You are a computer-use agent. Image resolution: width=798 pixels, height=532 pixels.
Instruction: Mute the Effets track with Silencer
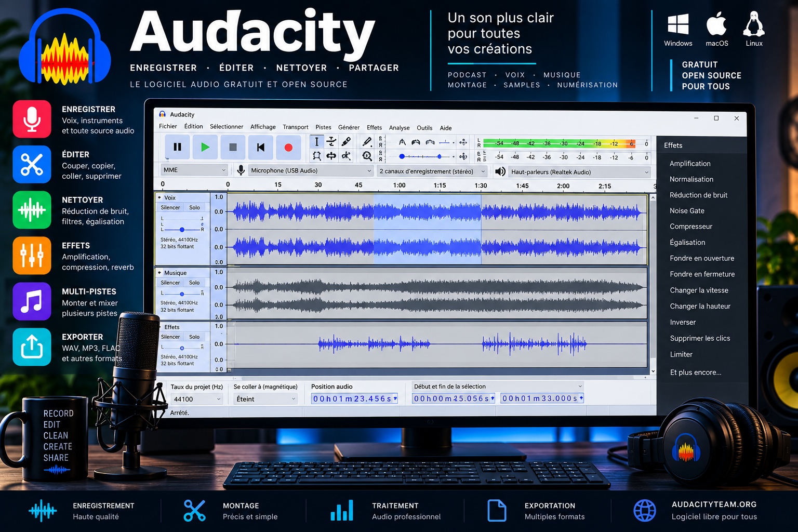[170, 337]
